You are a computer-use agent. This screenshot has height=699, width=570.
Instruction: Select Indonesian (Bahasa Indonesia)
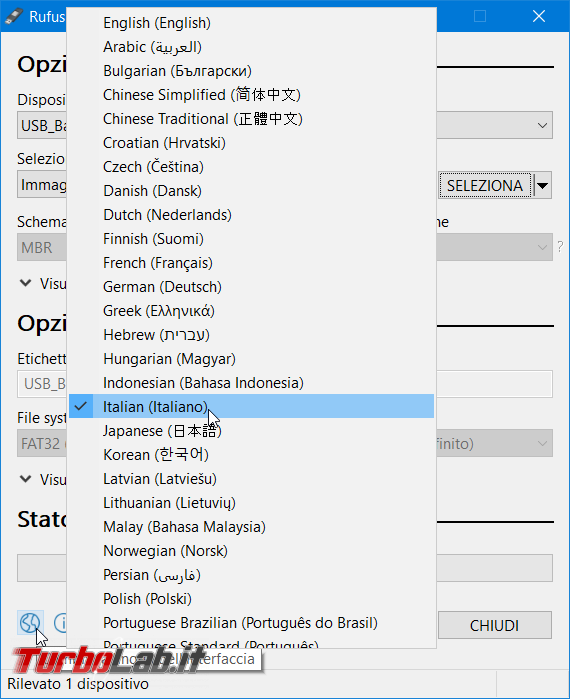(x=251, y=383)
